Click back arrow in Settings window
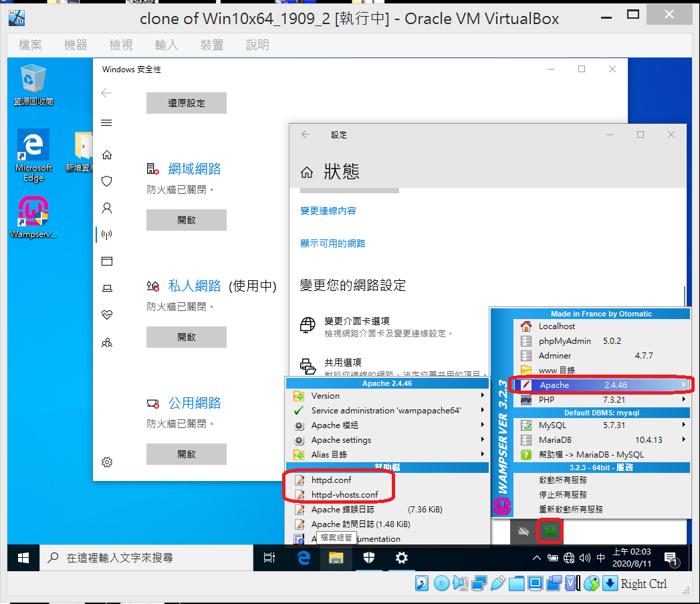Screen dimensions: 700x604 tap(306, 134)
